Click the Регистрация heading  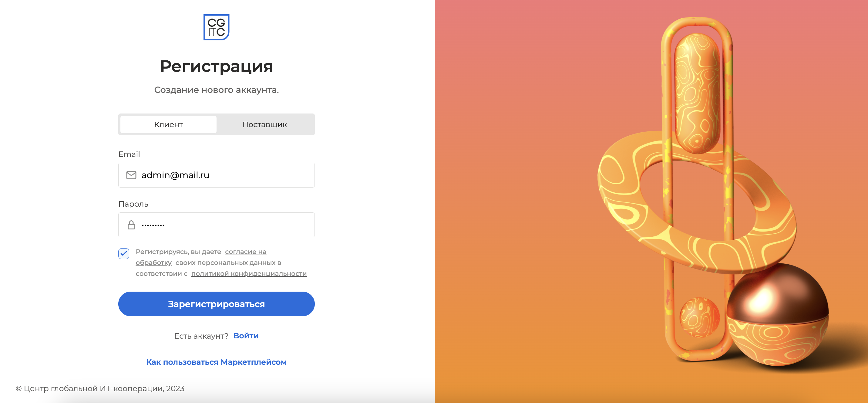(216, 66)
